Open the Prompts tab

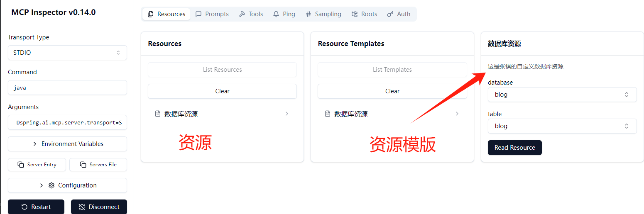pos(212,14)
